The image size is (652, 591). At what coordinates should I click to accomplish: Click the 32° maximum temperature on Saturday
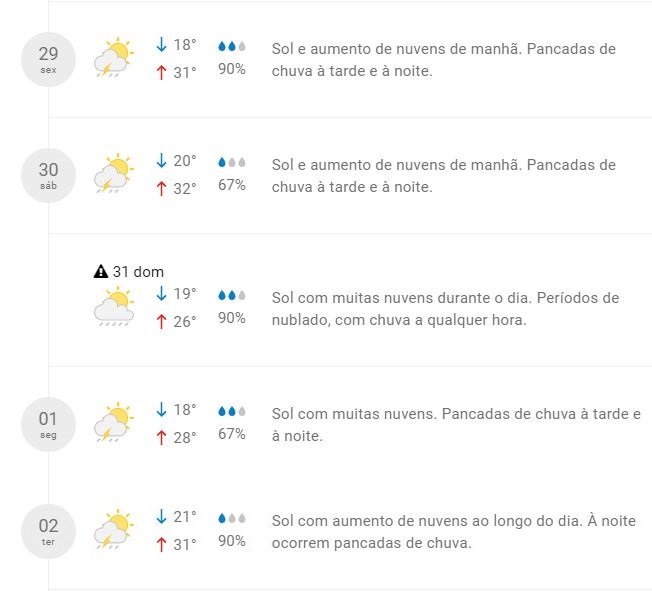[x=185, y=187]
